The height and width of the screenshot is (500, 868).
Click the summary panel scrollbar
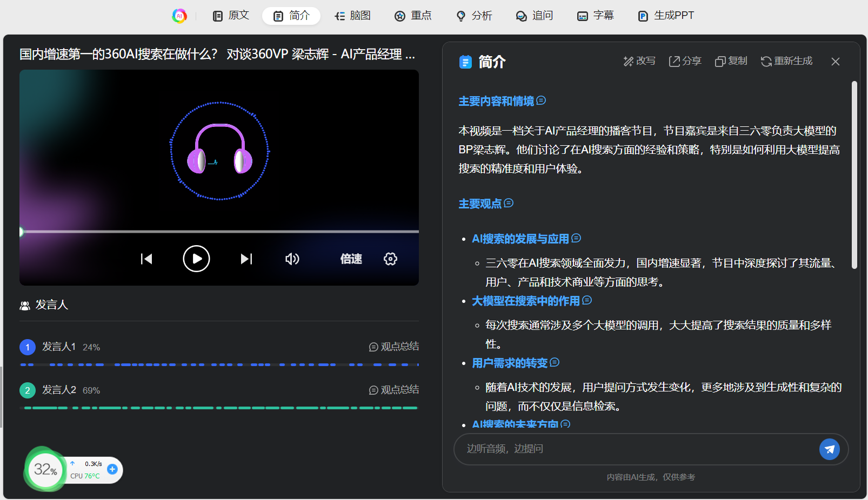(x=854, y=175)
